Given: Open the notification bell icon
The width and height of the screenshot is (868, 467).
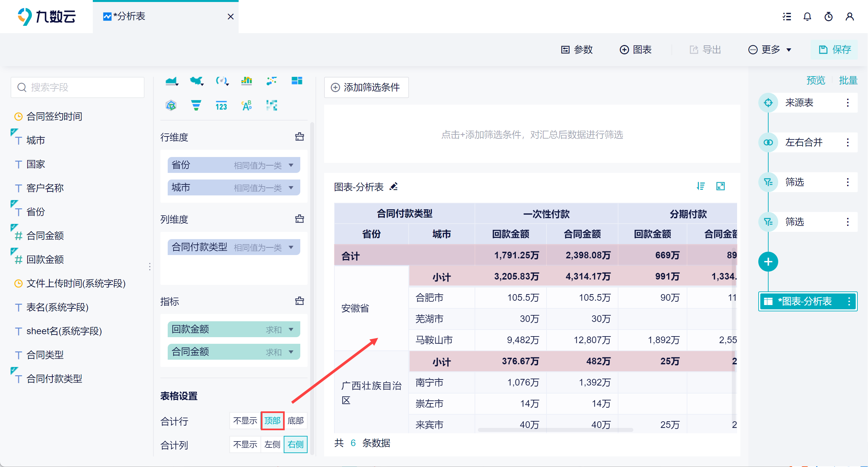Looking at the screenshot, I should tap(807, 17).
